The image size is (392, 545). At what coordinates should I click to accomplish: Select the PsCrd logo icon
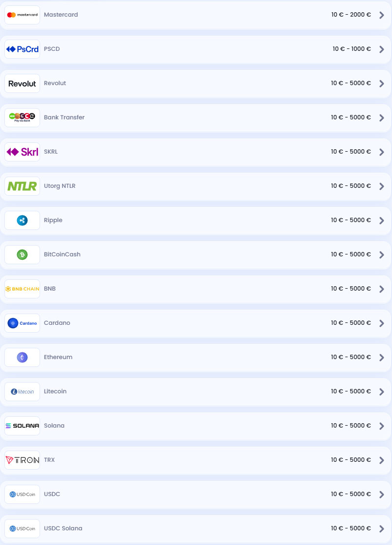(22, 49)
